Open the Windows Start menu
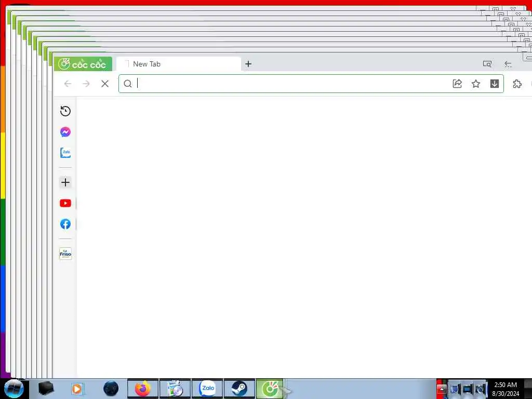532x399 pixels. (14, 389)
